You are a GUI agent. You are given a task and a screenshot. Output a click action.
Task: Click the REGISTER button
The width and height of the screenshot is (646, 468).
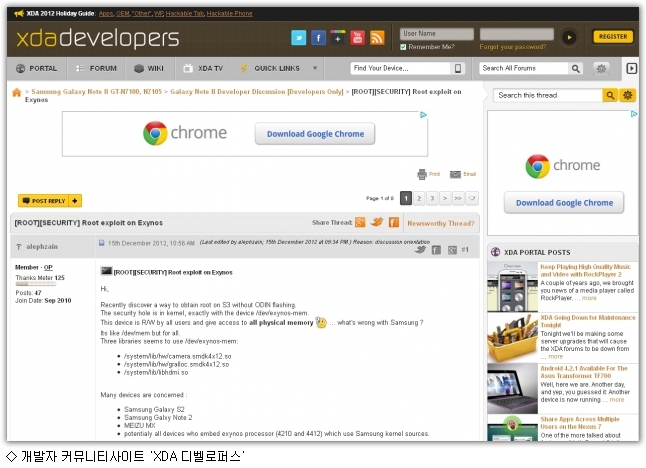tap(613, 37)
